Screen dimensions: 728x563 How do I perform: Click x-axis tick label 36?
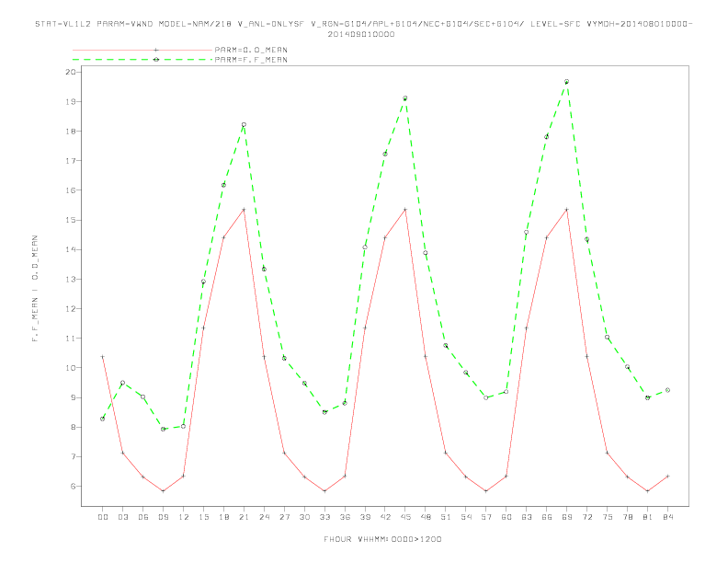(x=345, y=517)
